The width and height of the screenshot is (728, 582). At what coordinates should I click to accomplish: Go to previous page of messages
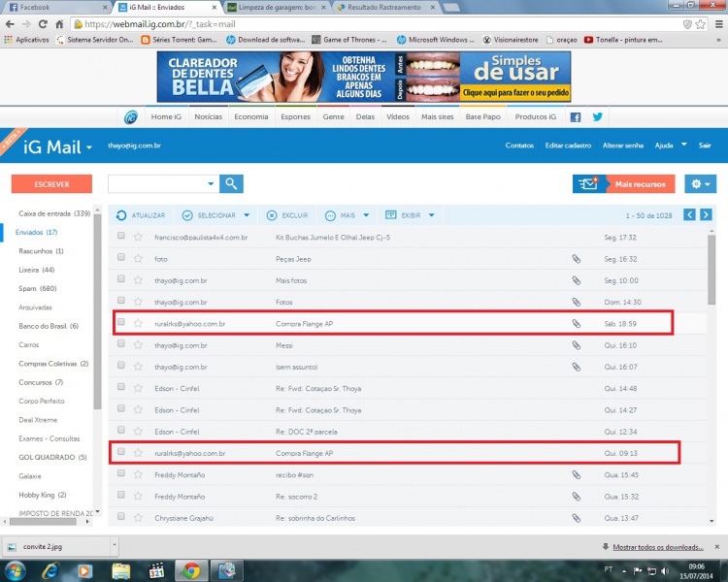(689, 214)
